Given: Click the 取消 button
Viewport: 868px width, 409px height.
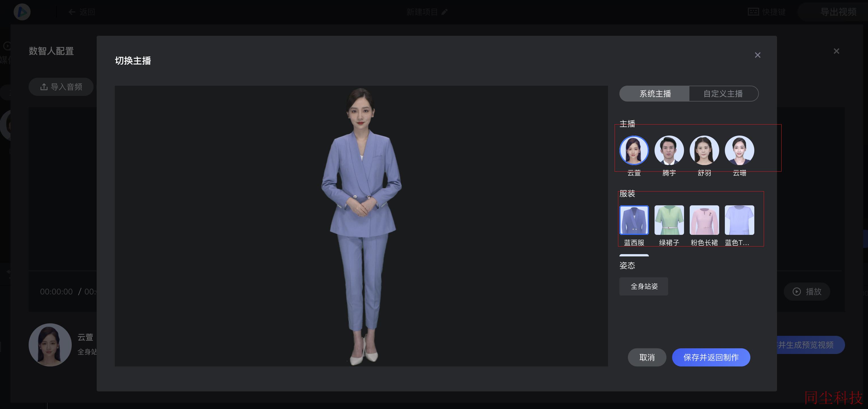Looking at the screenshot, I should [x=647, y=357].
